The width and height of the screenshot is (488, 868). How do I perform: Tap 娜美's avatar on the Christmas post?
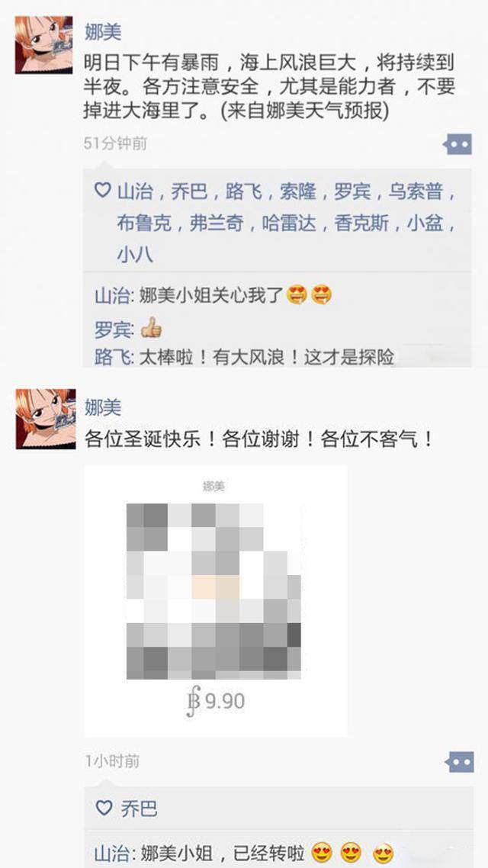click(46, 419)
